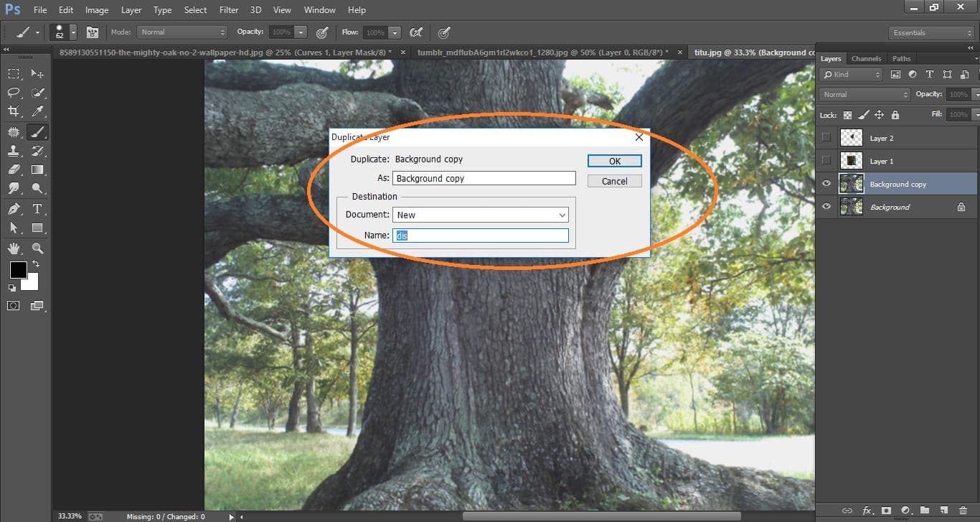
Task: Click OK in the Duplicate Layer dialog
Action: [x=614, y=160]
